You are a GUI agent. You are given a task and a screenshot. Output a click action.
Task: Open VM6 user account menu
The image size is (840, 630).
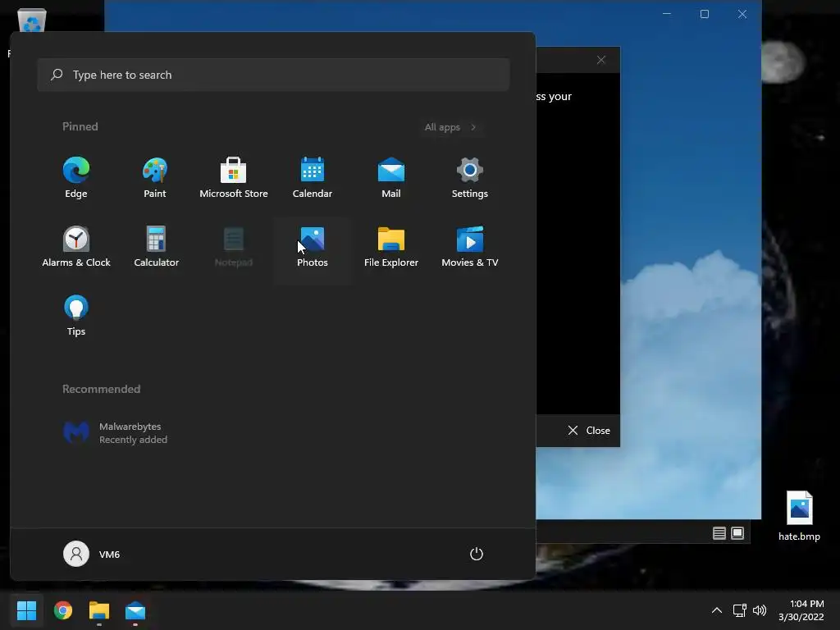92,554
